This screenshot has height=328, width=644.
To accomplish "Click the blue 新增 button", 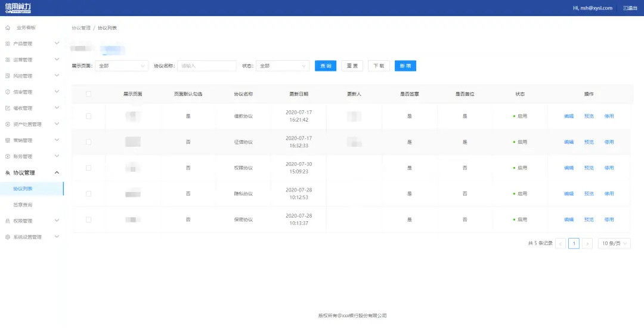I will (405, 66).
